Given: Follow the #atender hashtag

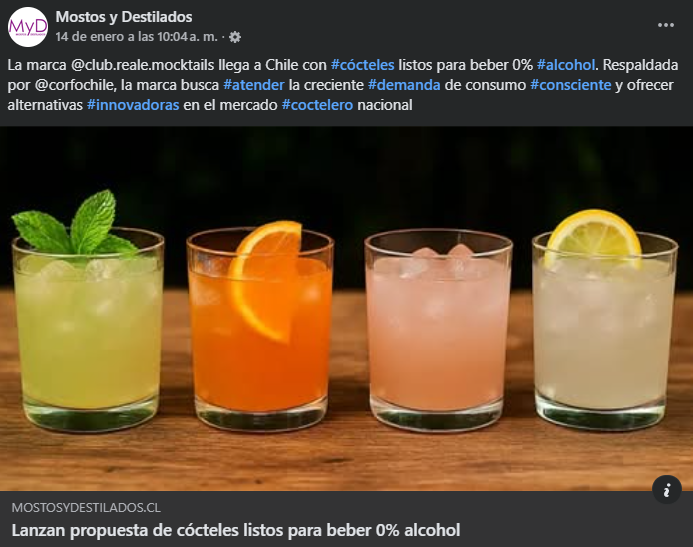Looking at the screenshot, I should click(254, 85).
